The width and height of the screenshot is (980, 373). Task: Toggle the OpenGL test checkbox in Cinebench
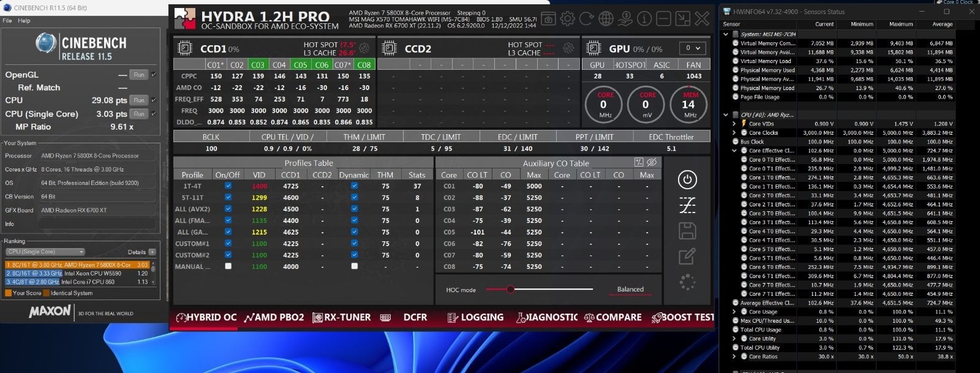point(153,75)
